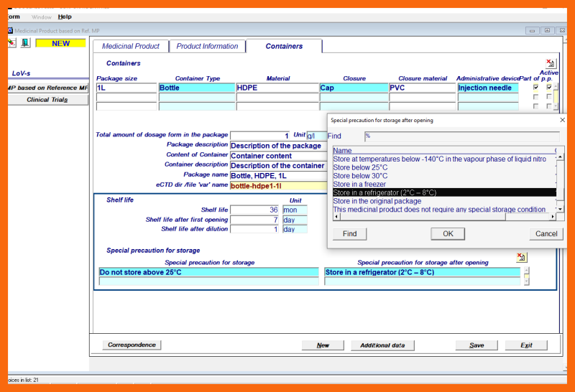Click Package description field 'Description of the package'
575x392 pixels.
pos(279,146)
